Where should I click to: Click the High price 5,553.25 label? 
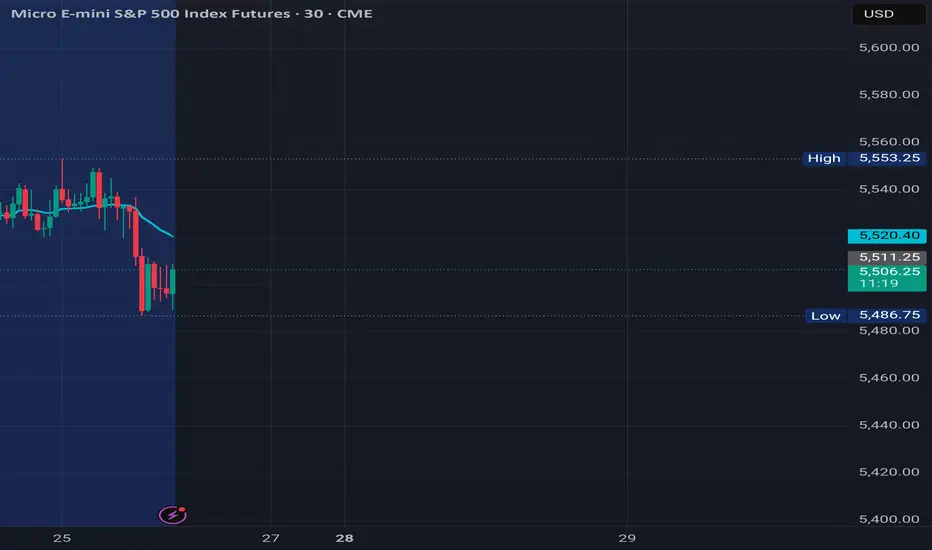887,158
